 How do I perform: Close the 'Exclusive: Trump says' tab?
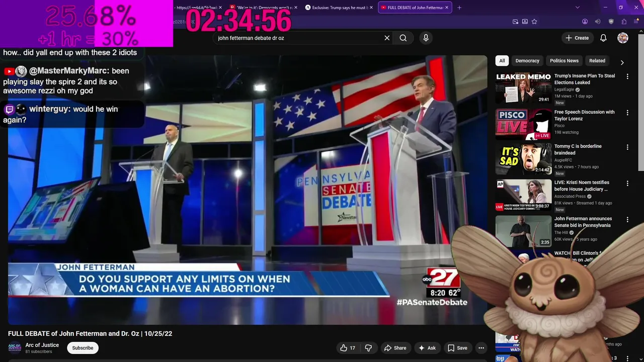(371, 8)
